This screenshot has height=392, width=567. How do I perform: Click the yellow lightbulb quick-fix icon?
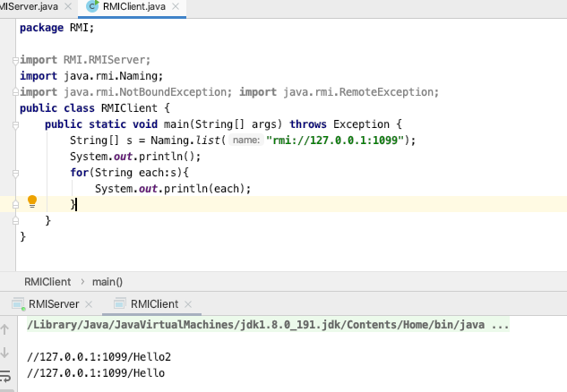pyautogui.click(x=32, y=201)
